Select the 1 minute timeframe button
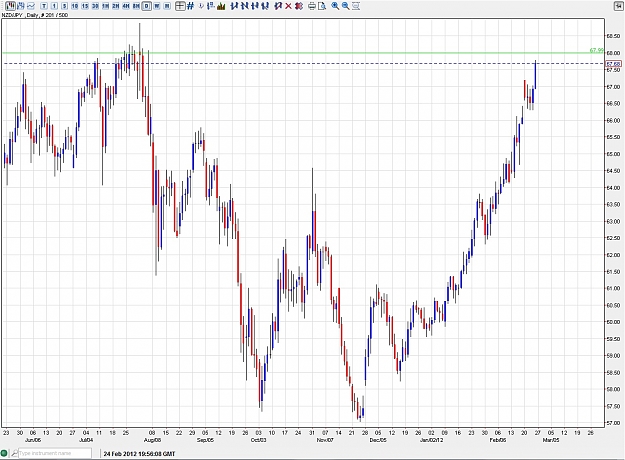Image resolution: width=625 pixels, height=460 pixels. click(x=54, y=6)
